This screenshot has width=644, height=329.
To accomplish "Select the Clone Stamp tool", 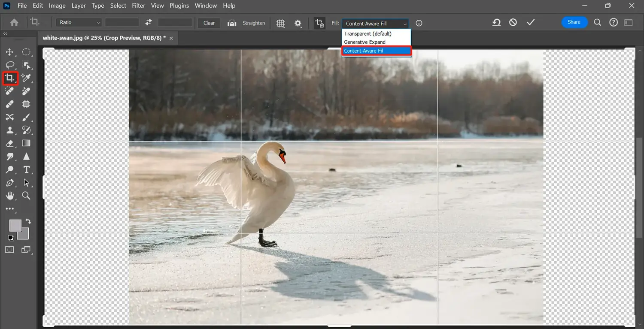I will 9,130.
